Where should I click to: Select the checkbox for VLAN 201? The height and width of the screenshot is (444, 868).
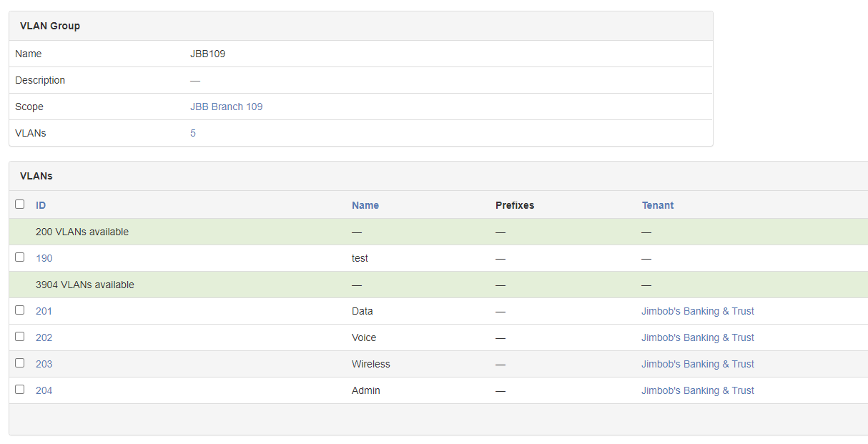tap(19, 310)
